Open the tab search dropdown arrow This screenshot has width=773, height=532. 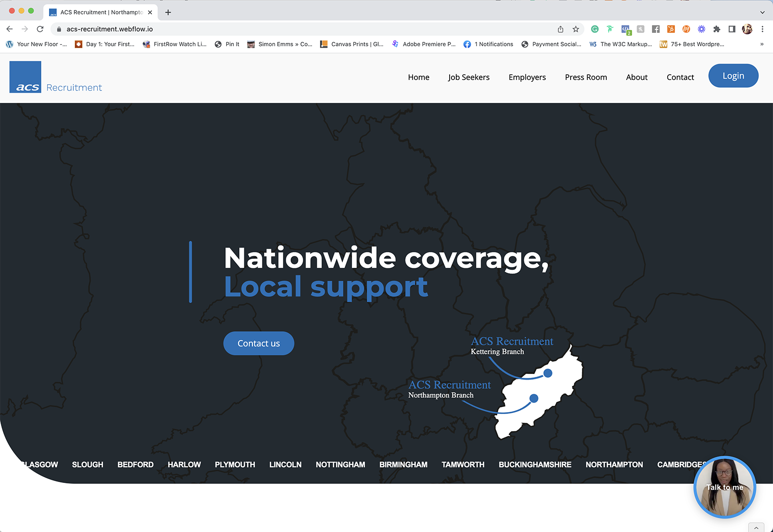click(x=762, y=12)
